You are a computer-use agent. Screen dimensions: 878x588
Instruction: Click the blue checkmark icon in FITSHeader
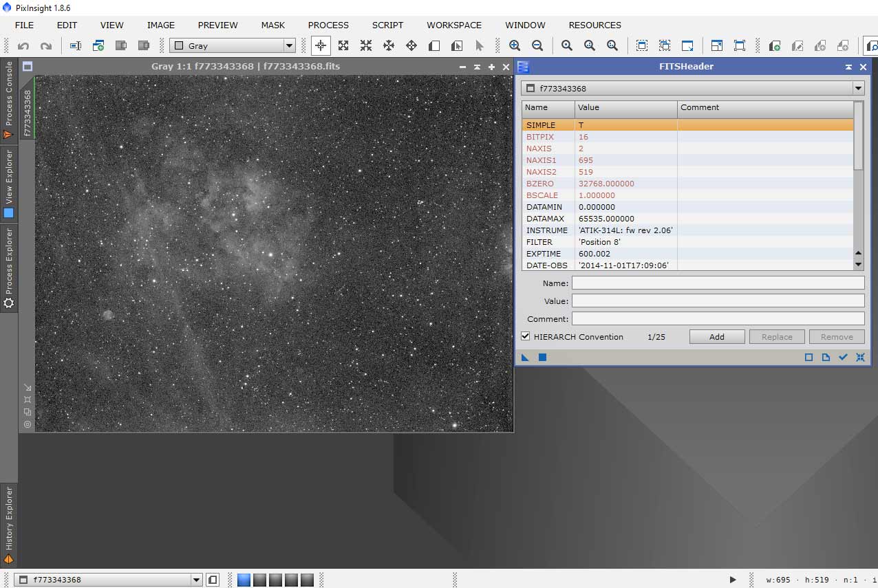click(843, 358)
